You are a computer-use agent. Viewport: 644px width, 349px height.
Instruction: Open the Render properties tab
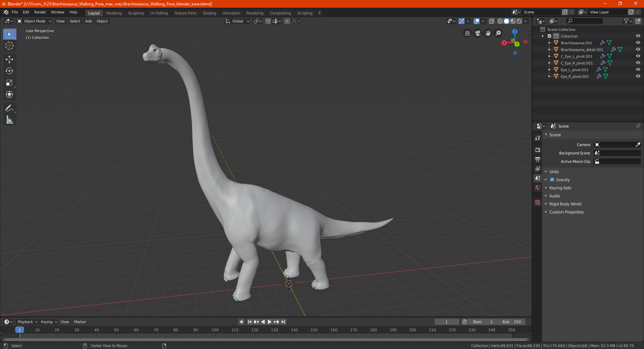pyautogui.click(x=538, y=150)
